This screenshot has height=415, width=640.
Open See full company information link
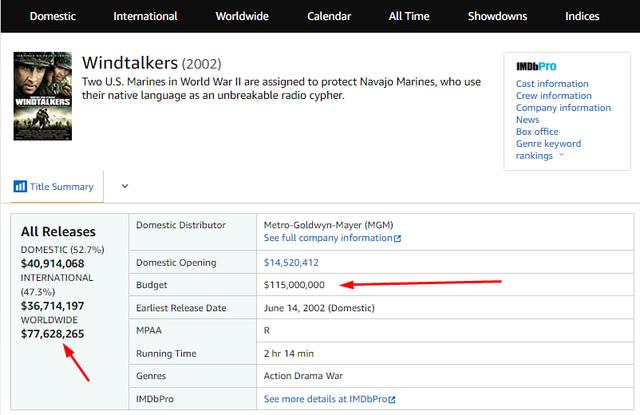pos(328,238)
